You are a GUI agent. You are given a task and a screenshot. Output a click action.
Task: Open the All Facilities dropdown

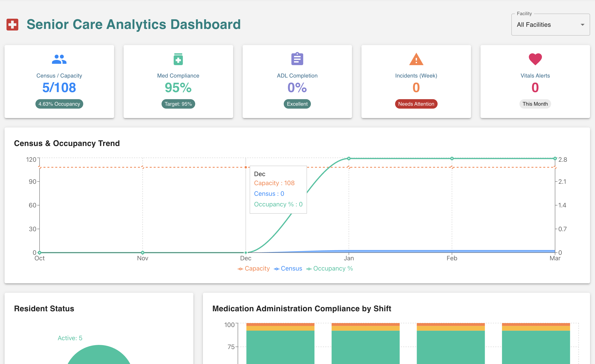[x=546, y=25]
